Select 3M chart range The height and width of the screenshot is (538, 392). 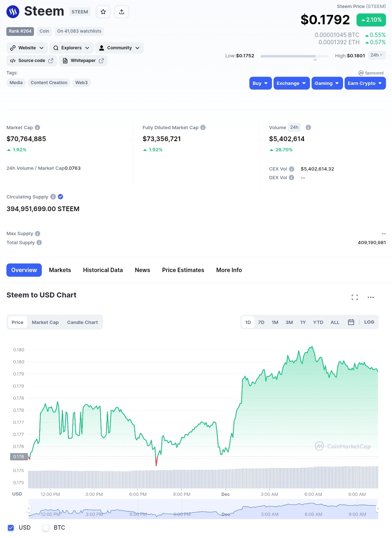pyautogui.click(x=289, y=322)
